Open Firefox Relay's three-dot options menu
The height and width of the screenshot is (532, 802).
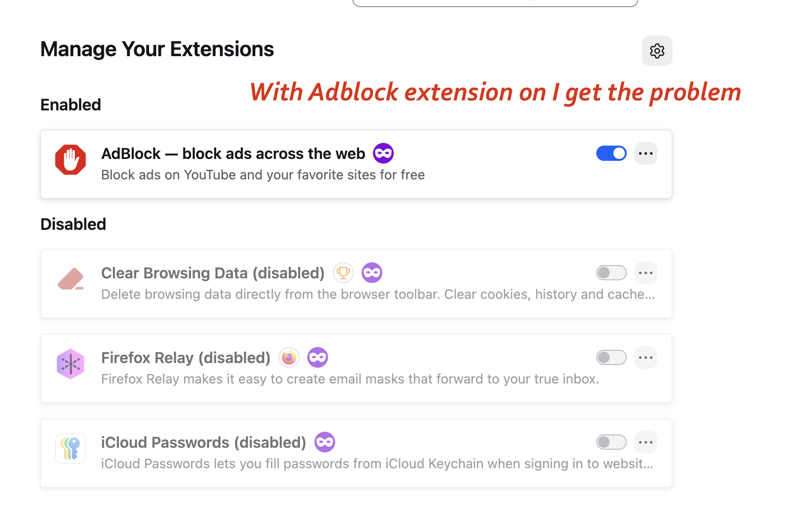pos(645,357)
